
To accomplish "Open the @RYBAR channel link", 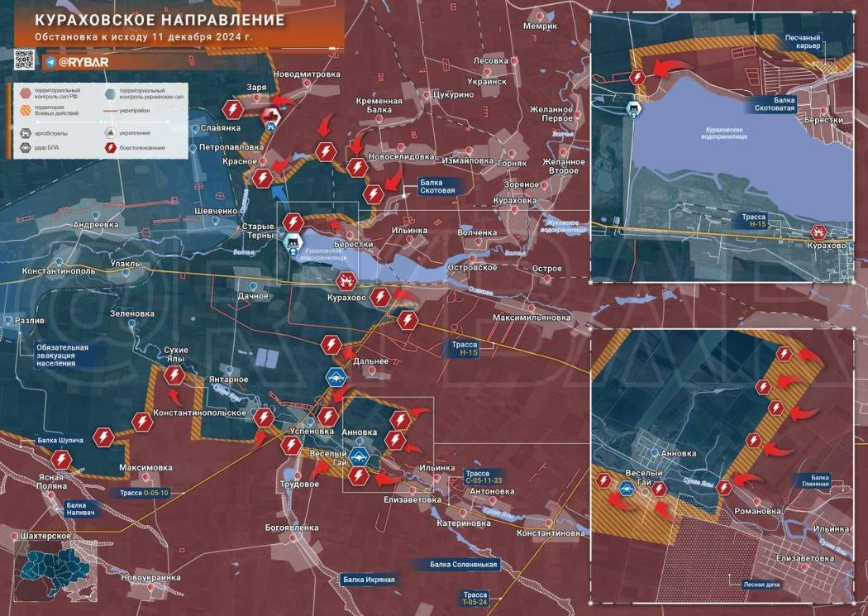I will tap(82, 62).
